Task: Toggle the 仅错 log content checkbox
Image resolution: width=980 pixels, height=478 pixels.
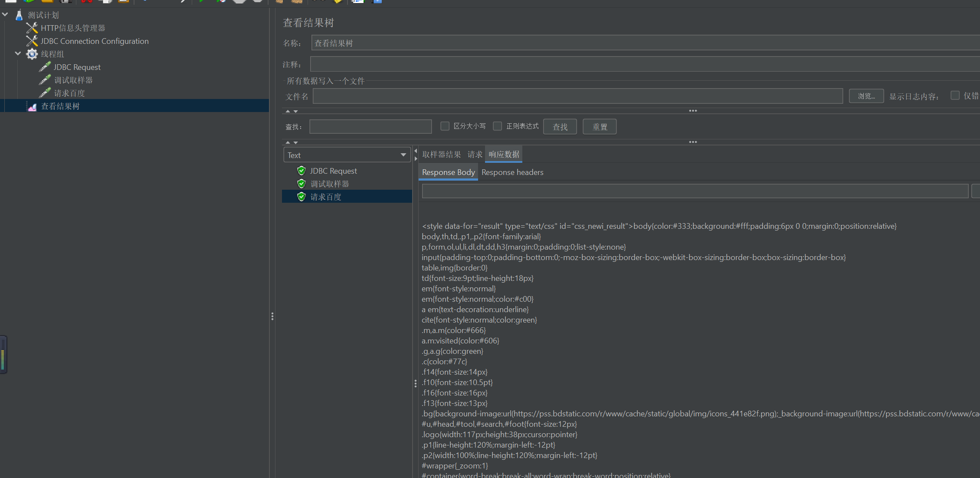Action: (x=955, y=96)
